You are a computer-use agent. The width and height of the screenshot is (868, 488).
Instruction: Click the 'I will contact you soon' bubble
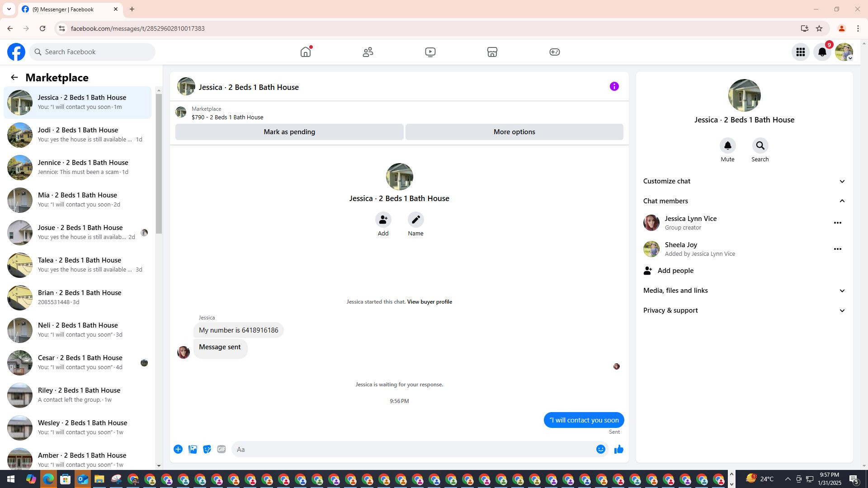584,420
